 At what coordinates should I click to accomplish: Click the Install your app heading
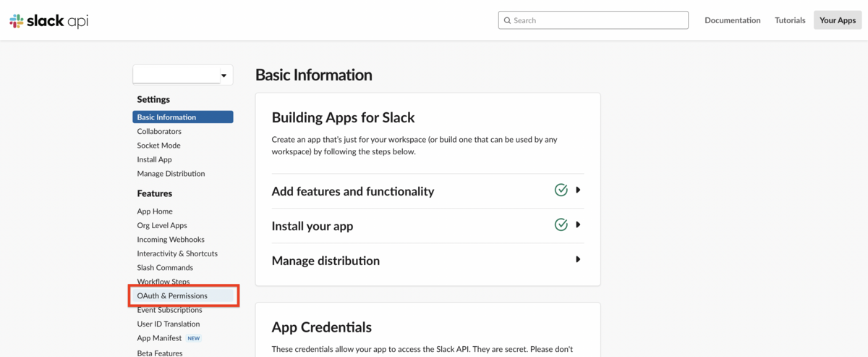coord(312,226)
